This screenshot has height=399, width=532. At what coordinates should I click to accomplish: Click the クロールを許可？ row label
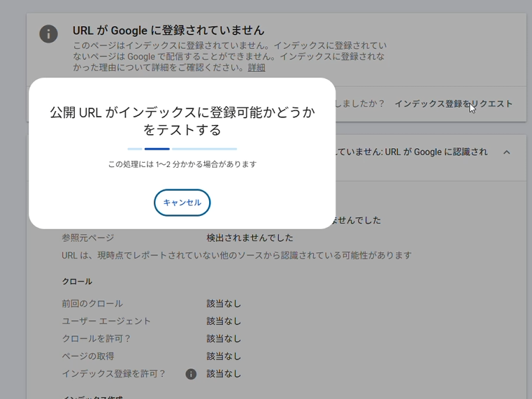(x=96, y=339)
